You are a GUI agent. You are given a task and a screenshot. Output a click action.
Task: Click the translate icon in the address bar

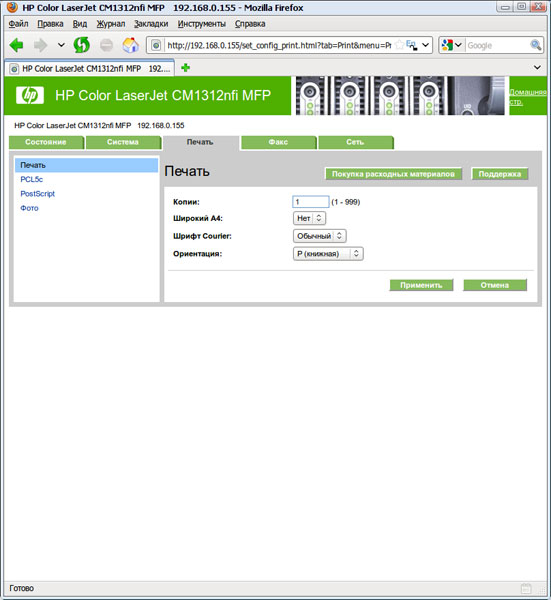(412, 45)
